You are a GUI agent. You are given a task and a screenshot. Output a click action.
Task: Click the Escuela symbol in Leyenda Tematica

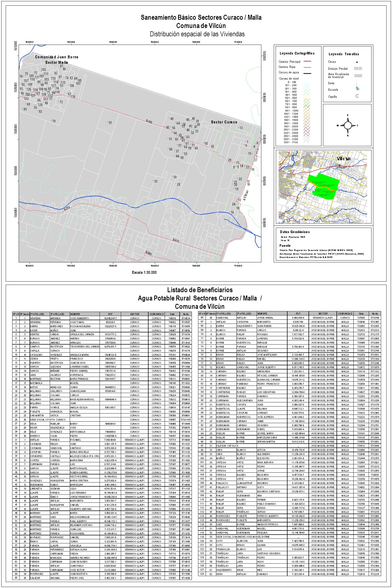click(358, 88)
